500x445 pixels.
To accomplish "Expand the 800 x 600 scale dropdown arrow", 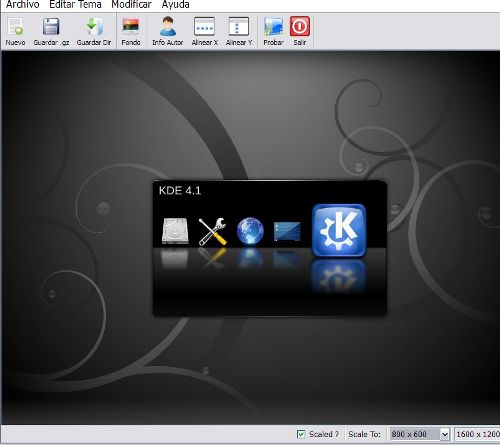I will pyautogui.click(x=444, y=434).
